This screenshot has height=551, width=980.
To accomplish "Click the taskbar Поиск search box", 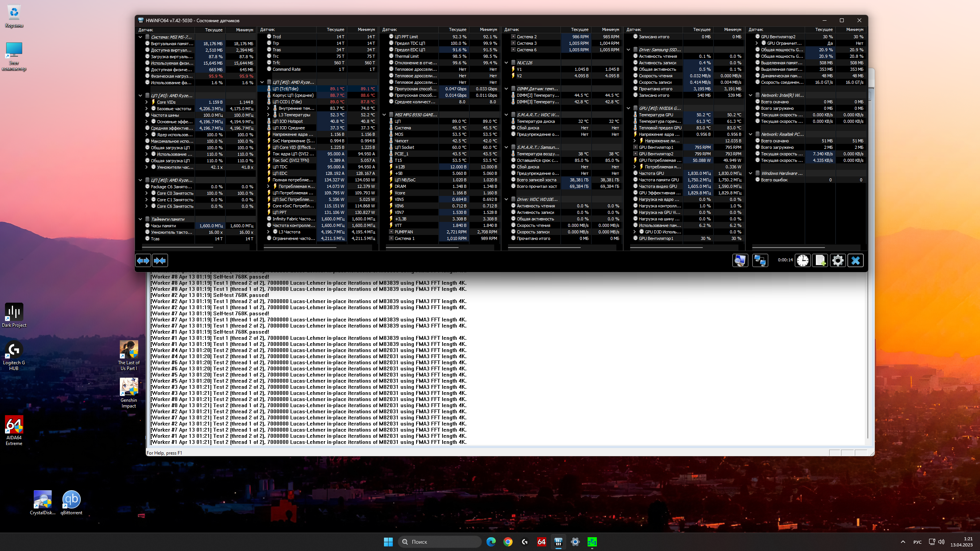I will tap(439, 541).
